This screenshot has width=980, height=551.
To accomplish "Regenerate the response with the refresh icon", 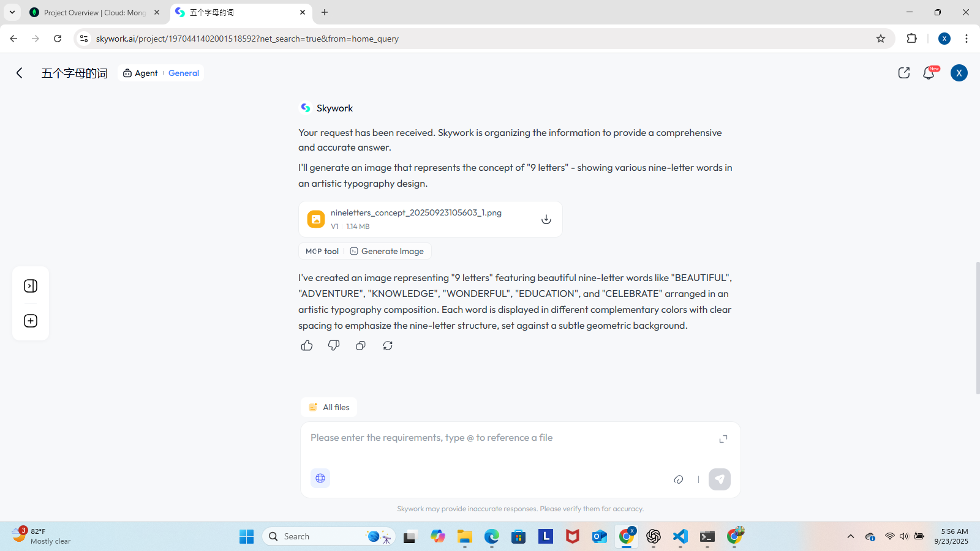I will (x=388, y=345).
